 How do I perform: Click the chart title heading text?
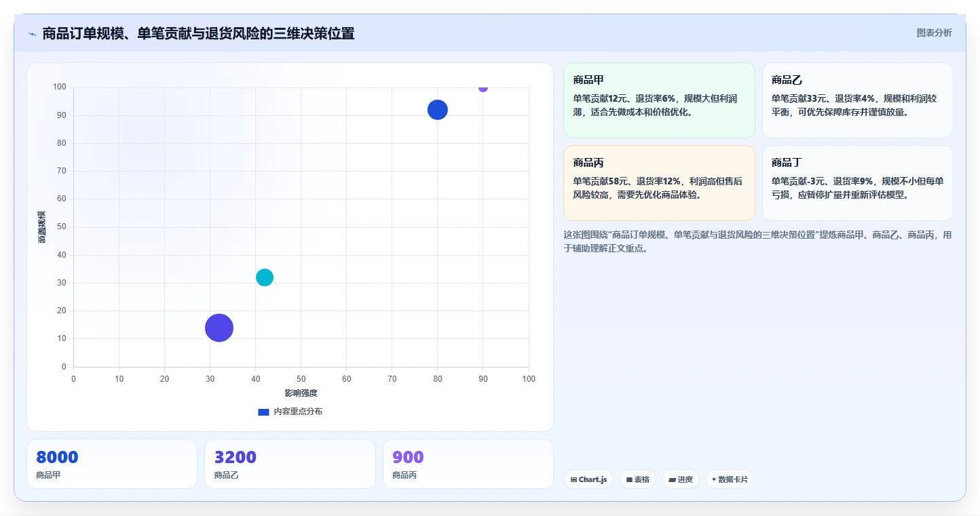[x=198, y=33]
